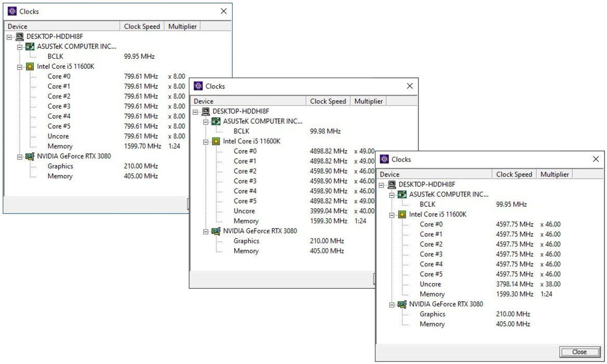This screenshot has height=364, width=607.
Task: Click the Clock Speed column header in the top-left window
Action: point(142,26)
